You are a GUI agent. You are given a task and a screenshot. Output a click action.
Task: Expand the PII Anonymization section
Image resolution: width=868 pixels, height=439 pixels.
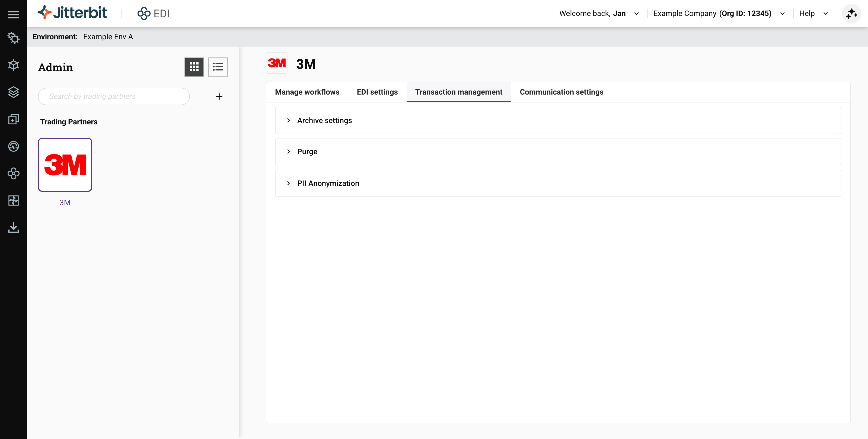click(x=327, y=183)
